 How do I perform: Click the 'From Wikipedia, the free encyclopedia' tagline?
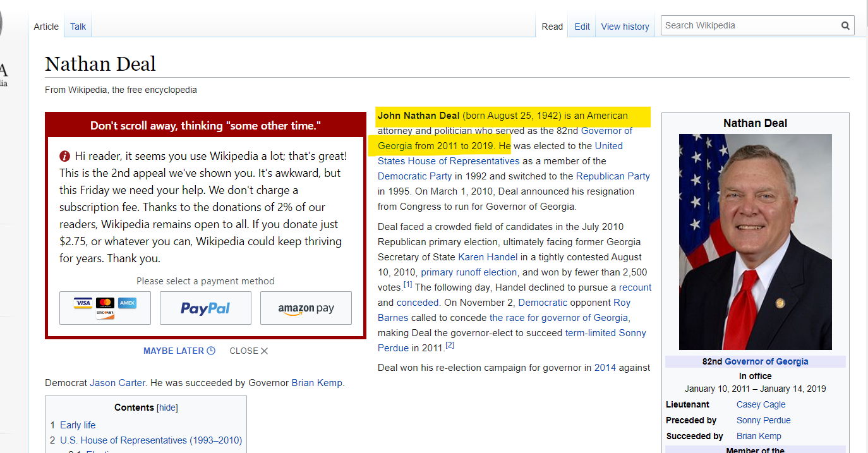pos(121,90)
